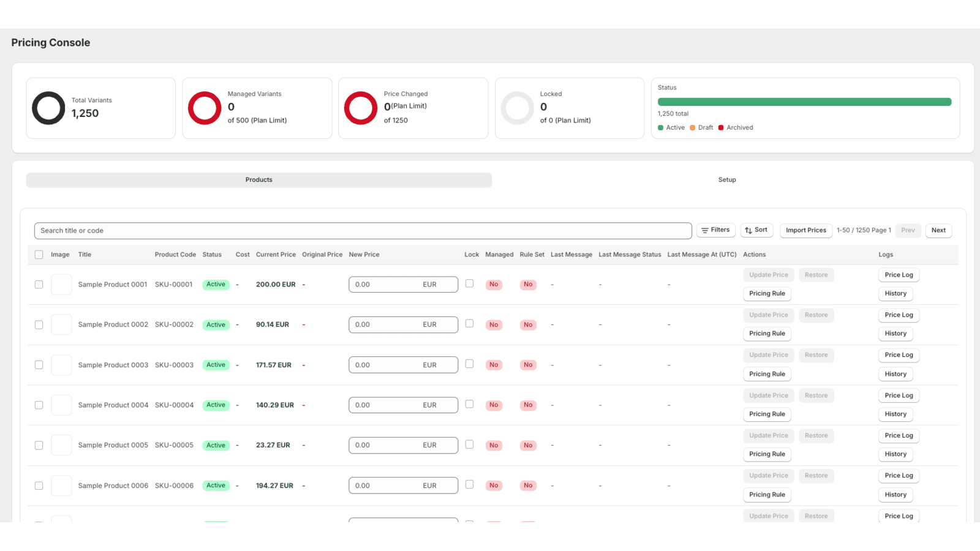Click the Sort arrows icon
This screenshot has width=980, height=551.
coord(748,230)
